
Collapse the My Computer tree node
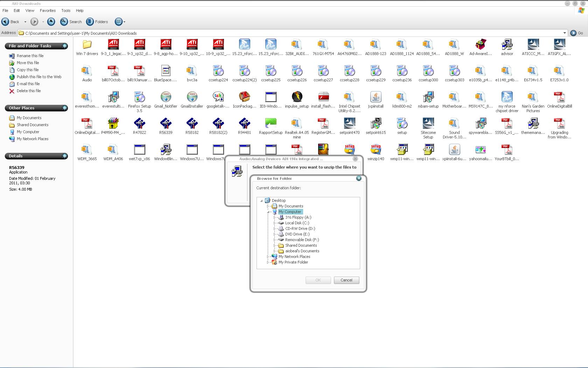pyautogui.click(x=268, y=212)
